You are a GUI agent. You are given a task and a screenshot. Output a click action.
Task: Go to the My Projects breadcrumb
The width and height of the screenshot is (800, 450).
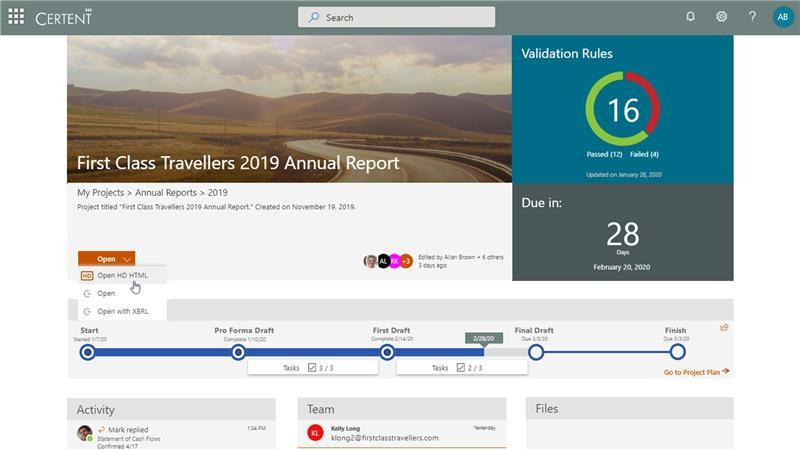pyautogui.click(x=101, y=193)
